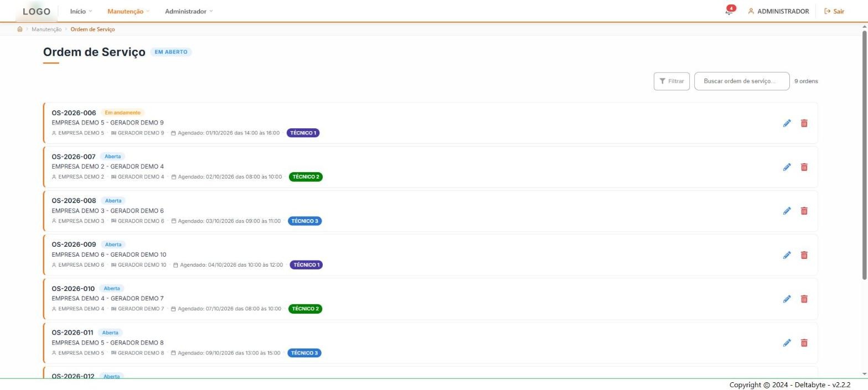Edit order OS-2026-010 with pencil icon
The width and height of the screenshot is (868, 390).
pyautogui.click(x=787, y=299)
